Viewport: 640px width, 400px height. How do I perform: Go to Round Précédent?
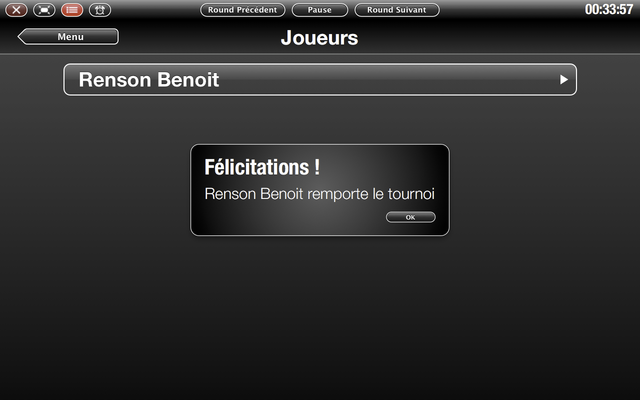tap(242, 10)
